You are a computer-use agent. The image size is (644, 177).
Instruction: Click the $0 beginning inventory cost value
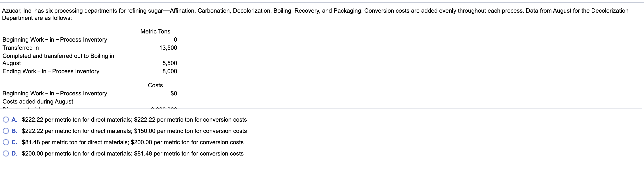[x=174, y=93]
